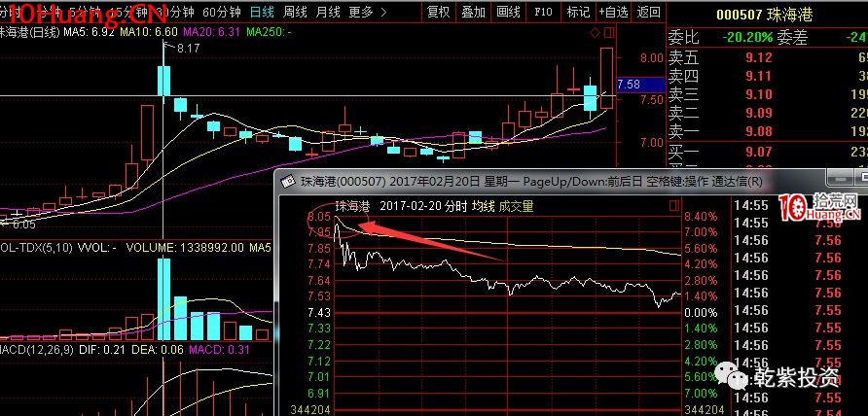Click the popup title 珠海港(000507) 2017年02月20日
Image resolution: width=868 pixels, height=416 pixels.
pos(390,181)
